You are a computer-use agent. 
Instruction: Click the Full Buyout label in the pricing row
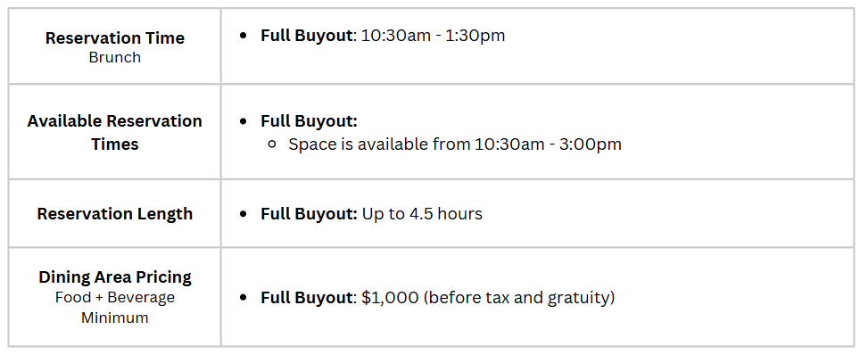pos(307,298)
